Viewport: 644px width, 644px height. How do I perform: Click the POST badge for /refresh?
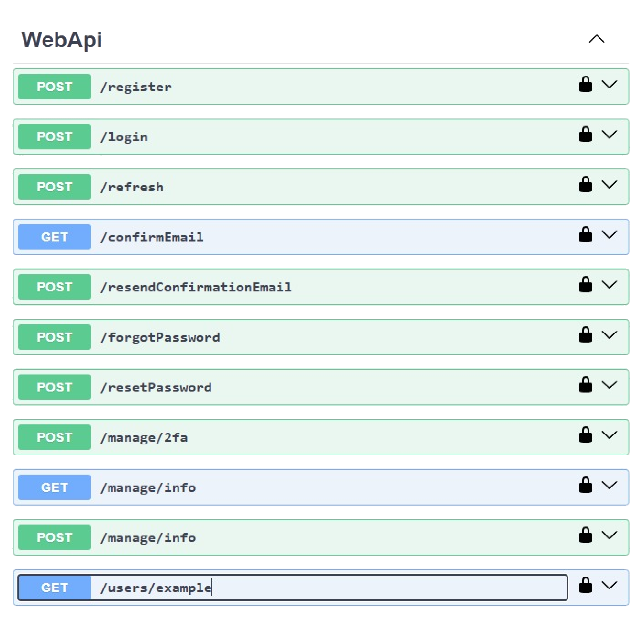55,187
